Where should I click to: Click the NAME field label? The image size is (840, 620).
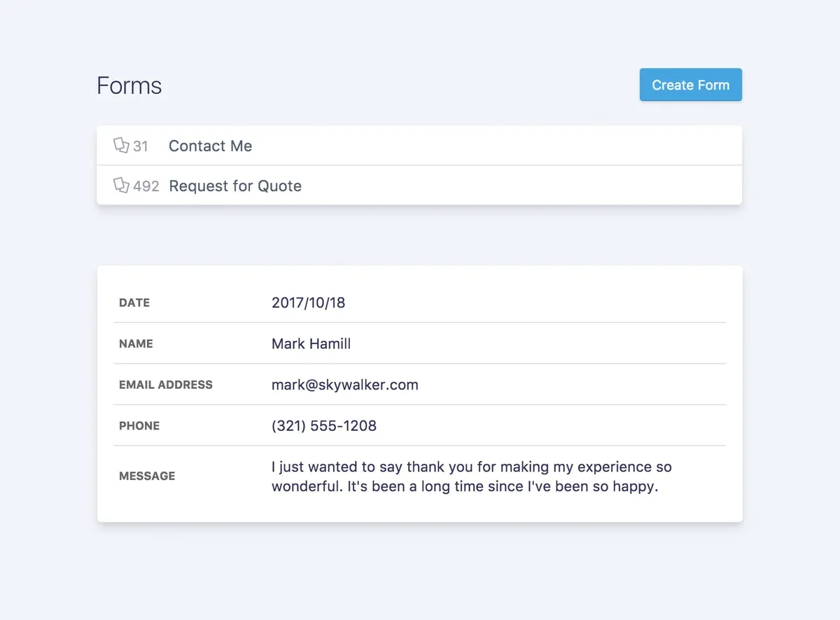136,344
